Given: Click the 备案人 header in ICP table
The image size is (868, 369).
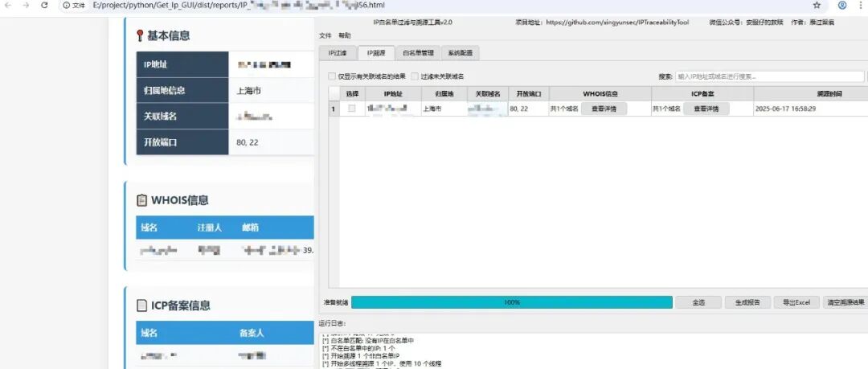Looking at the screenshot, I should point(252,333).
